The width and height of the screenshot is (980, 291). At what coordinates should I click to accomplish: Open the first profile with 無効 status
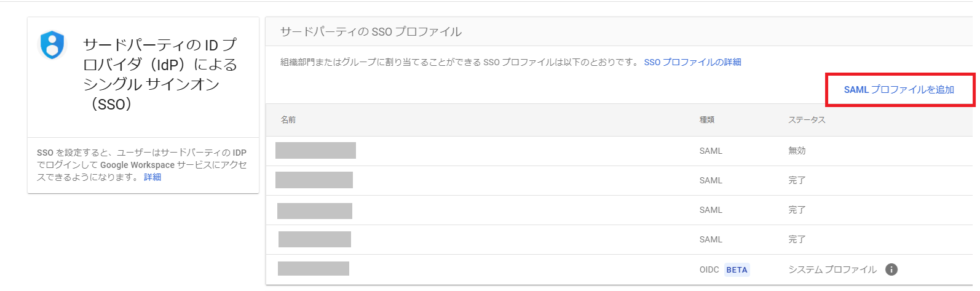point(315,151)
